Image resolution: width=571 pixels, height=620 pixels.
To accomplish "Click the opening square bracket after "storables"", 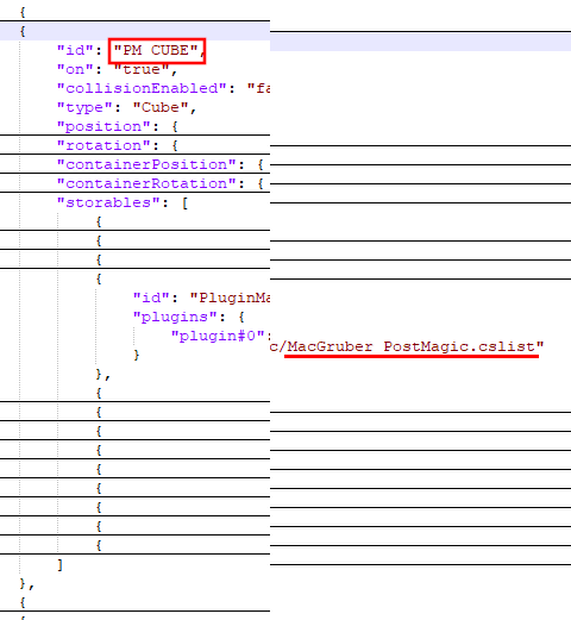I will pyautogui.click(x=185, y=203).
